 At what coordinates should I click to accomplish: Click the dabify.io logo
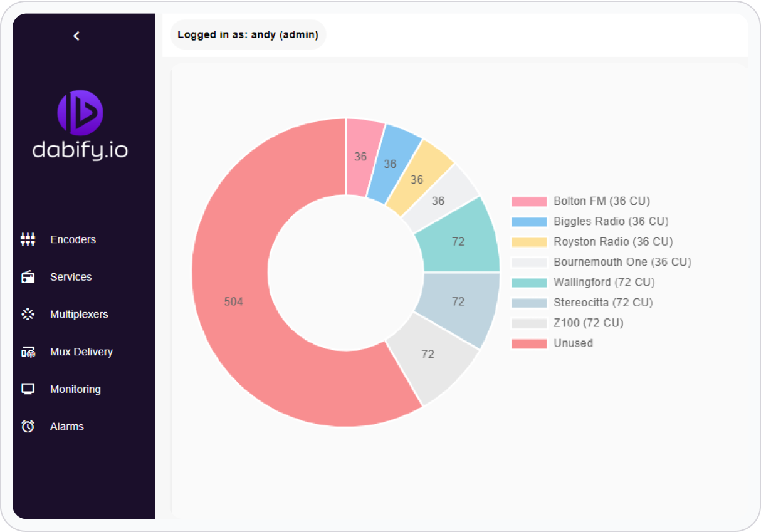point(80,125)
